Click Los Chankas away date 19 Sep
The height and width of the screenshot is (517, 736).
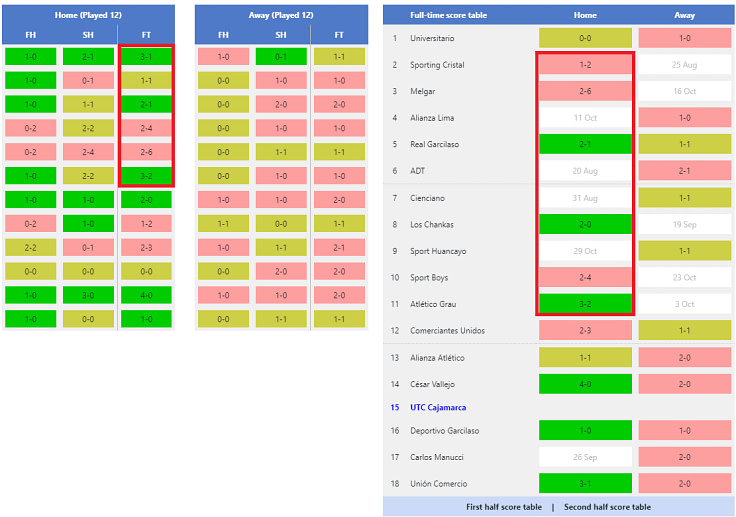(684, 224)
